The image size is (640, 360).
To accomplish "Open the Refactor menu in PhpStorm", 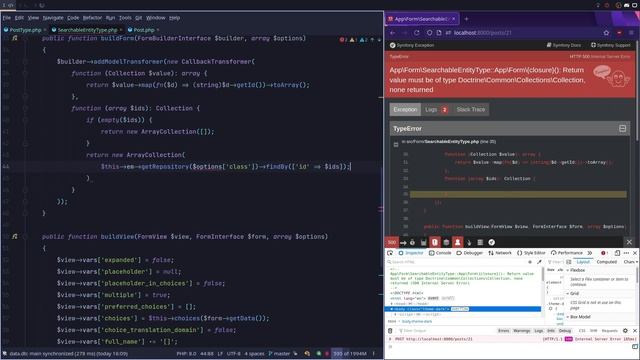I will (92, 18).
